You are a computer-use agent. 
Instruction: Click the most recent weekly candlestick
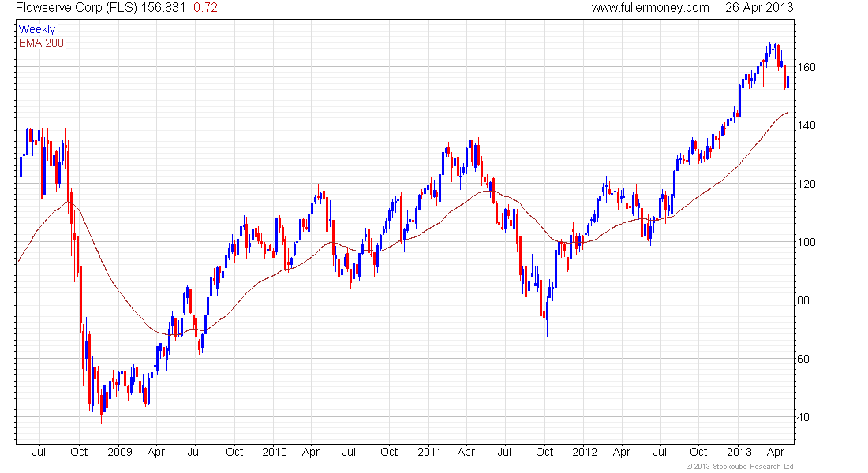[x=788, y=80]
